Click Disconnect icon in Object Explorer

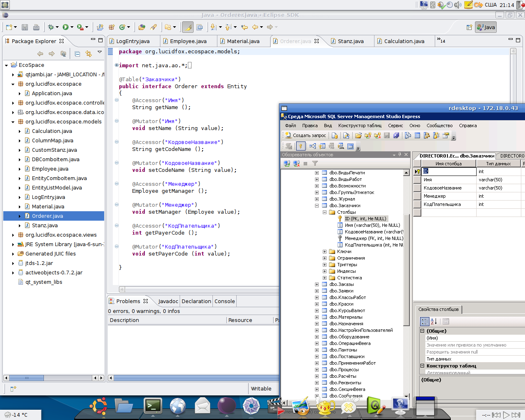296,163
